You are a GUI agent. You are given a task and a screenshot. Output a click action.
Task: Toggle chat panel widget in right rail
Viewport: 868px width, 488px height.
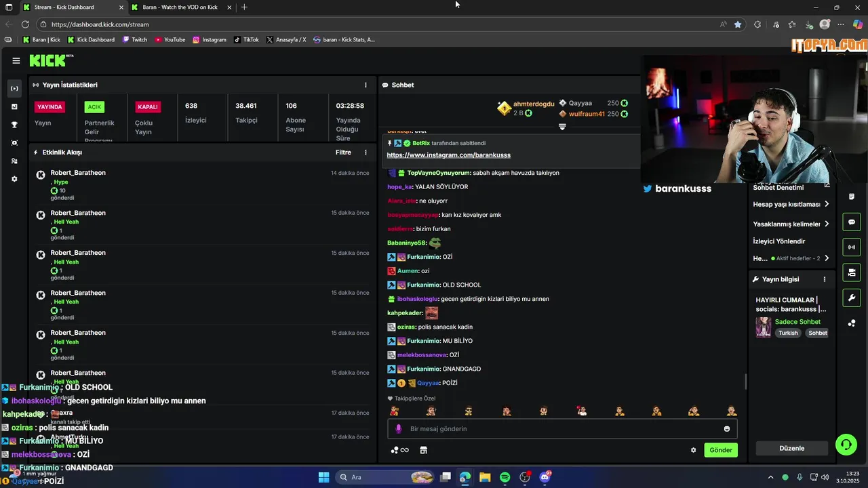[852, 222]
